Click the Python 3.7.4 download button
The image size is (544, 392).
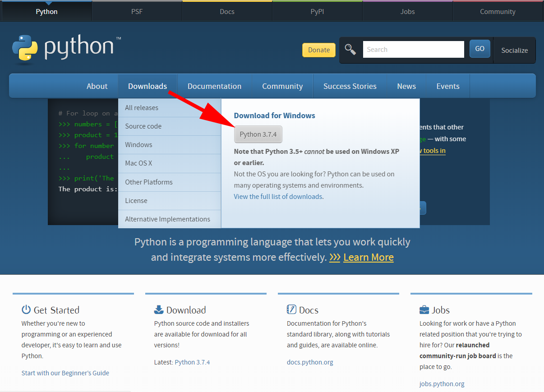[x=258, y=134]
